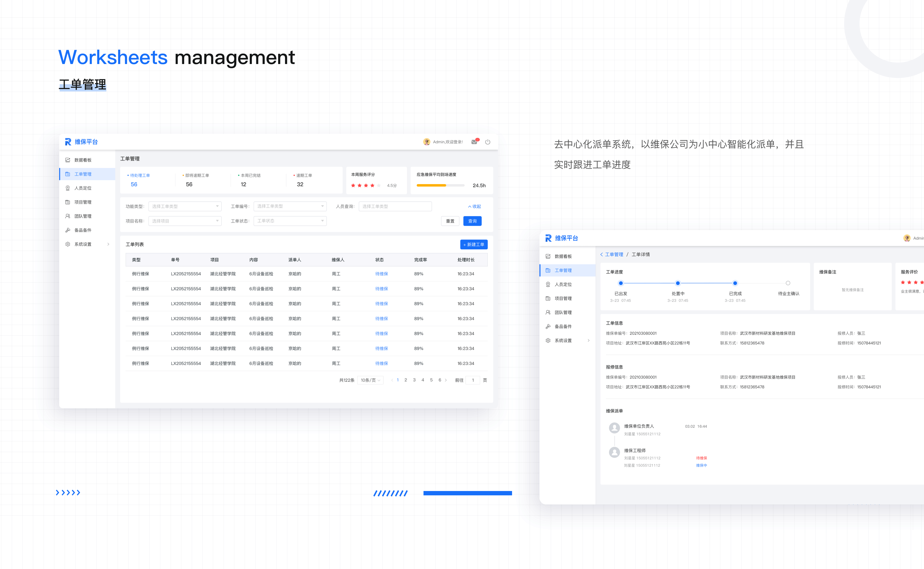Screen dimensions: 924x569
Task: Click the 处理时长 column header
Action: [466, 260]
